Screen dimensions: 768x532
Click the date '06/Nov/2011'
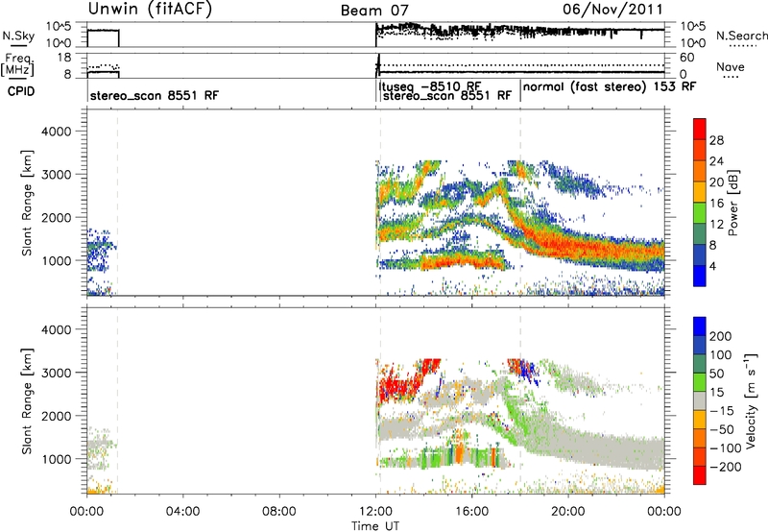coord(612,10)
